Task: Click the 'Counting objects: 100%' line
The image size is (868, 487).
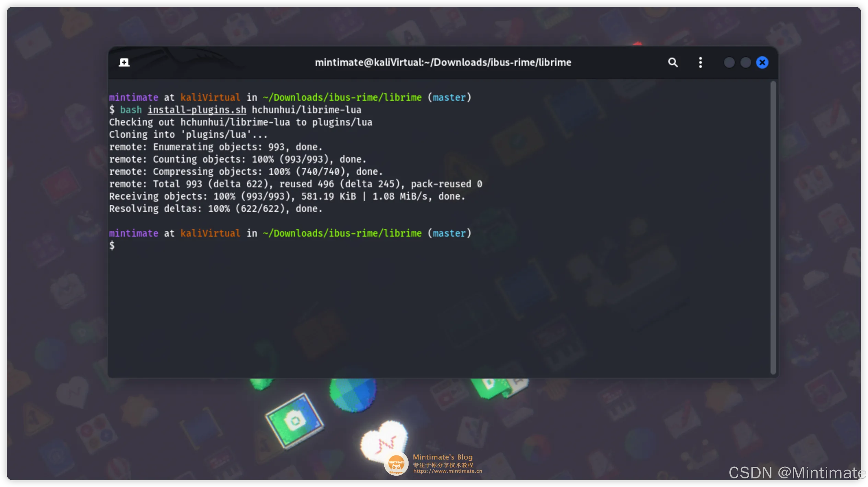Action: coord(238,159)
